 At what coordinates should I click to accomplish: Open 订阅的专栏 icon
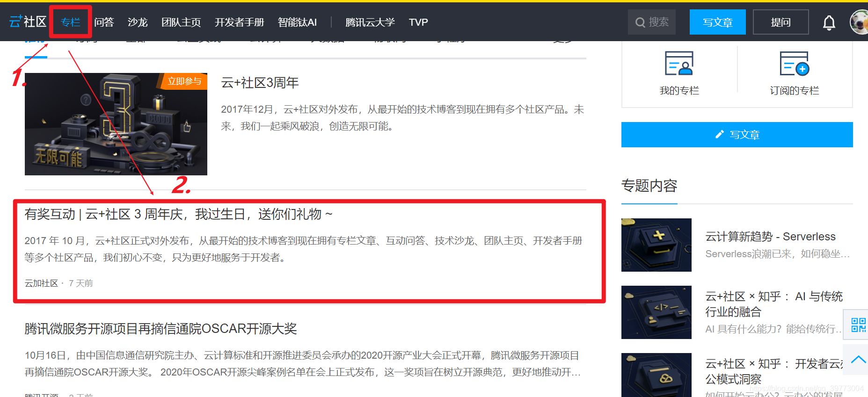coord(794,63)
